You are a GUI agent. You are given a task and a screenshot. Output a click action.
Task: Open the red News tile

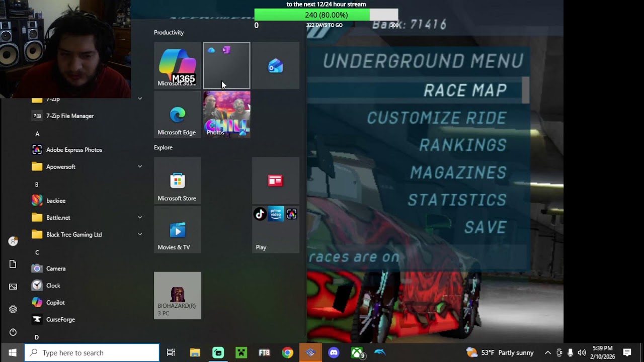(x=276, y=180)
